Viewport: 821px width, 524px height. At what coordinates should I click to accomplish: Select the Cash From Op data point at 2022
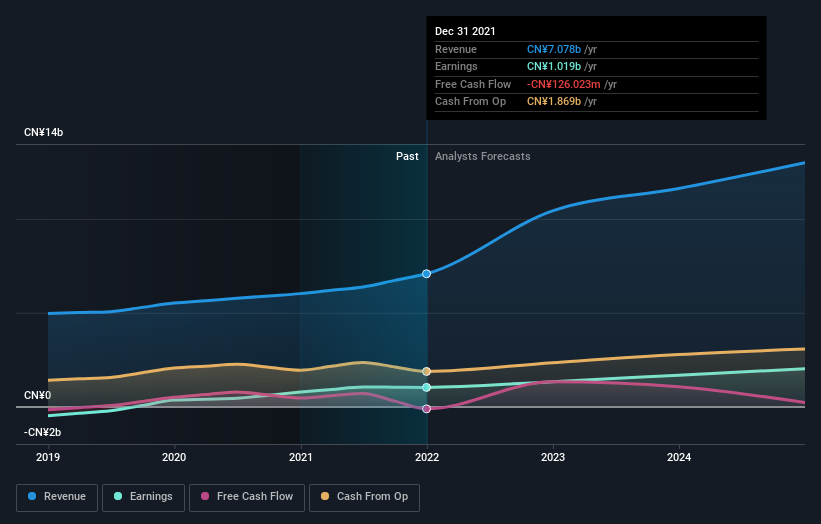(x=427, y=372)
